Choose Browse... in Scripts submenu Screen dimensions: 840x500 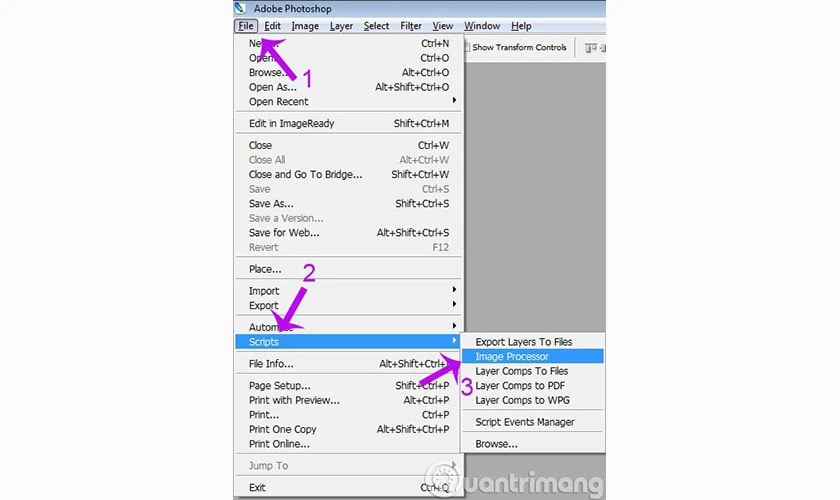(532, 444)
